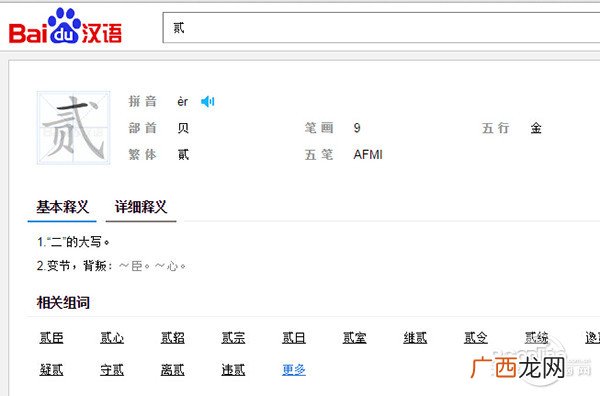The width and height of the screenshot is (600, 396).
Task: Click the Wubi code AFMI
Action: [x=368, y=155]
